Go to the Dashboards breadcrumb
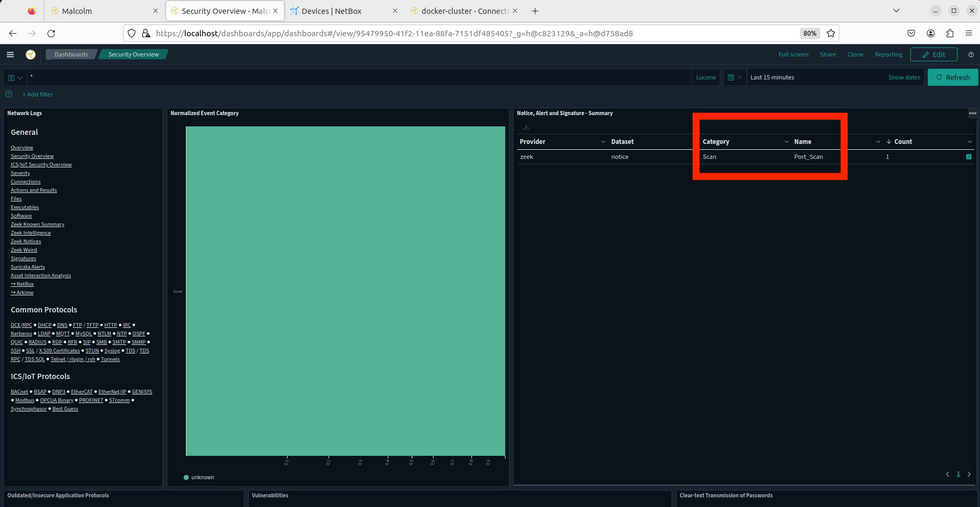Image resolution: width=980 pixels, height=507 pixels. (x=71, y=54)
